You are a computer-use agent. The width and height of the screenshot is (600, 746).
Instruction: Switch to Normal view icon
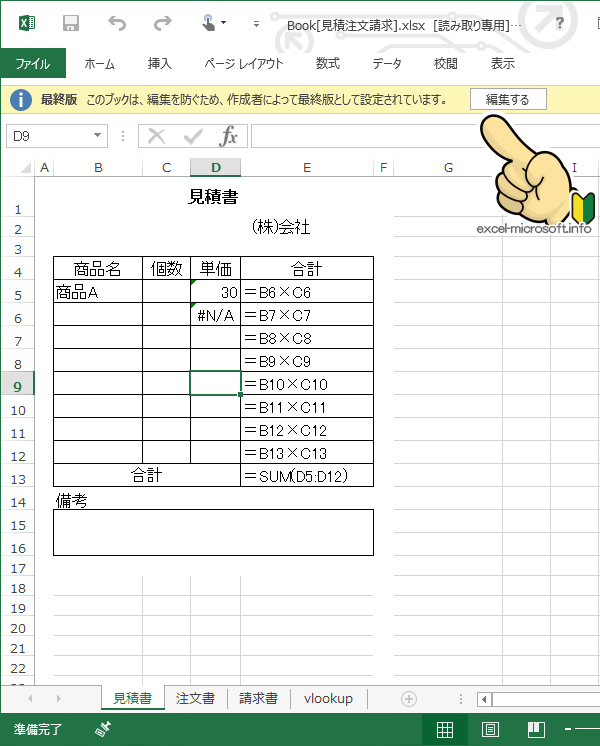coord(445,729)
